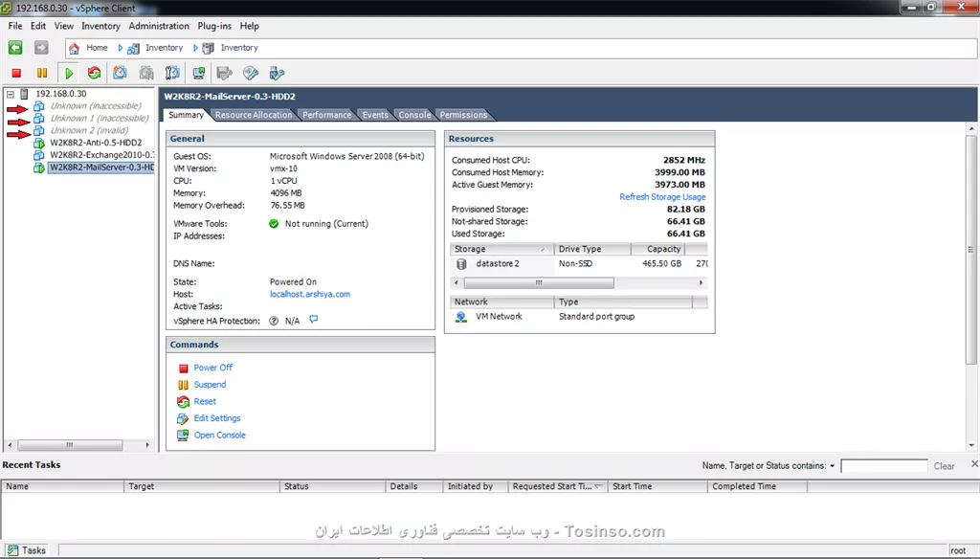Viewport: 980px width, 559px height.
Task: Select Unknown 1 (inaccessible) tree item
Action: click(x=100, y=118)
